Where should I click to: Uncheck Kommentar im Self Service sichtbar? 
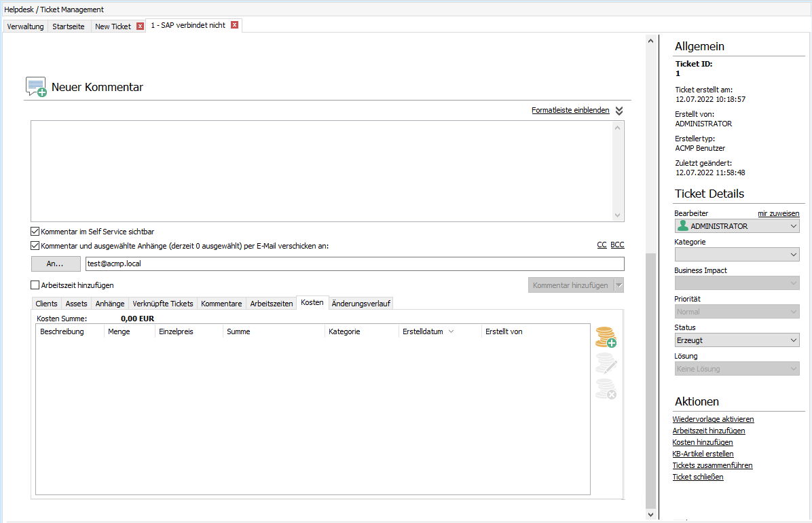coord(35,232)
